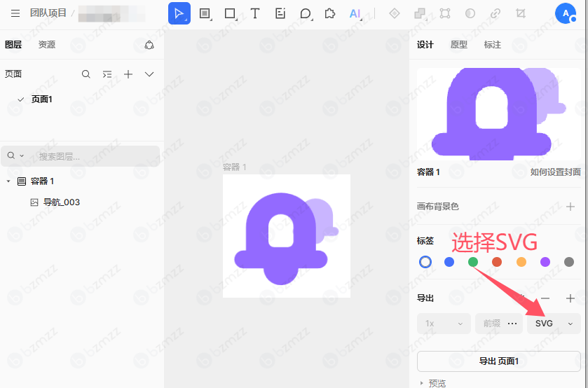Open the SVG format dropdown
The height and width of the screenshot is (388, 588).
pos(554,324)
